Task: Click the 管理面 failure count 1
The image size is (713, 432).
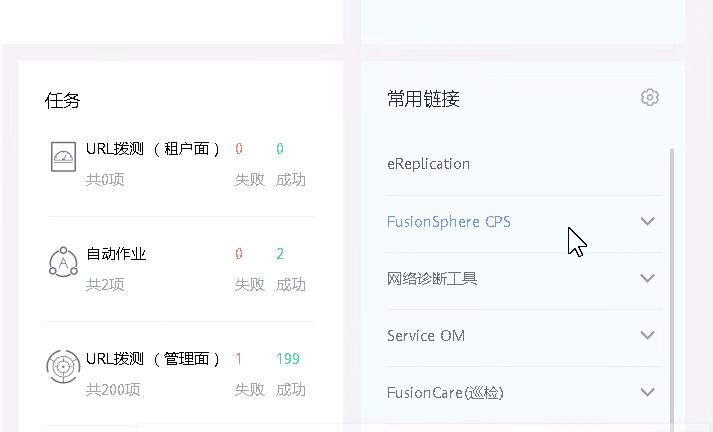Action: [239, 359]
